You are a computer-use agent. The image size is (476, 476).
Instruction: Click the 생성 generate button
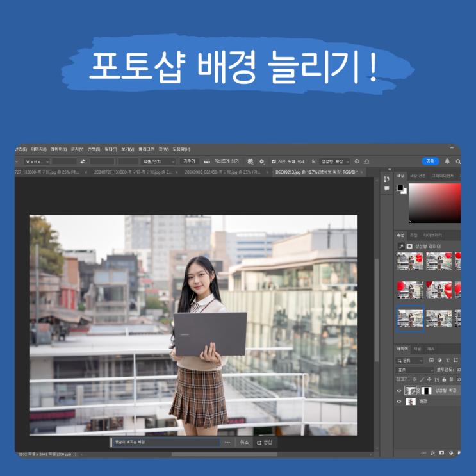265,443
